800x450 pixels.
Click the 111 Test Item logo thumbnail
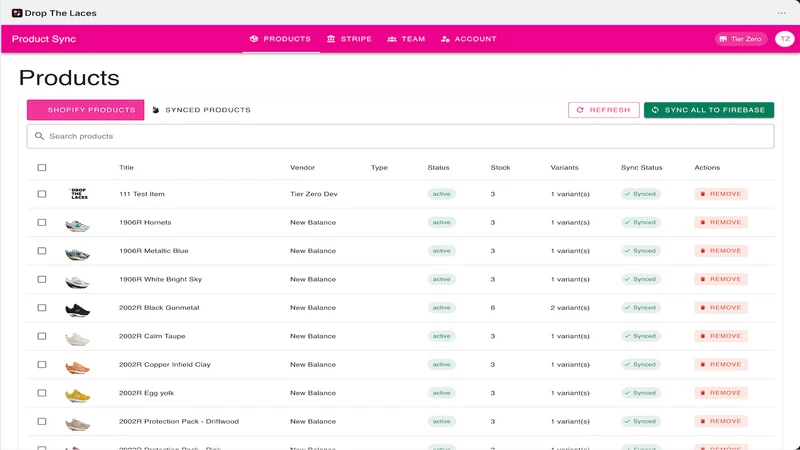79,194
